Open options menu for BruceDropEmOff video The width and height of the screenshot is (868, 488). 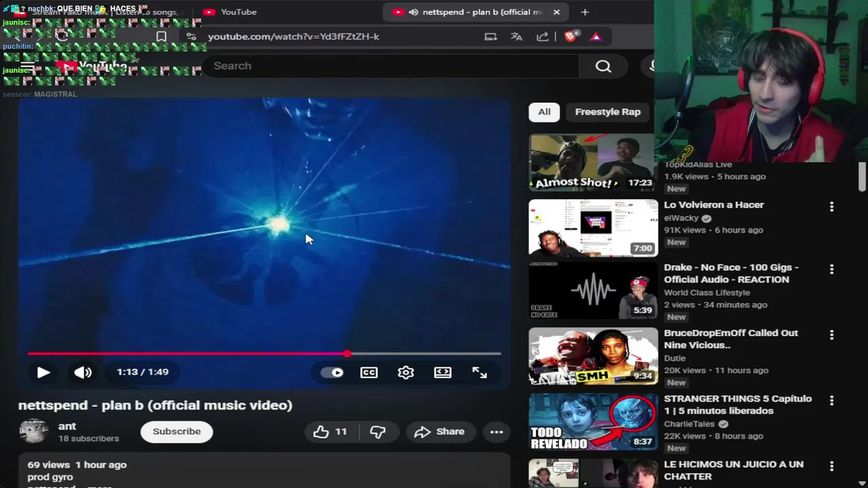(x=831, y=335)
